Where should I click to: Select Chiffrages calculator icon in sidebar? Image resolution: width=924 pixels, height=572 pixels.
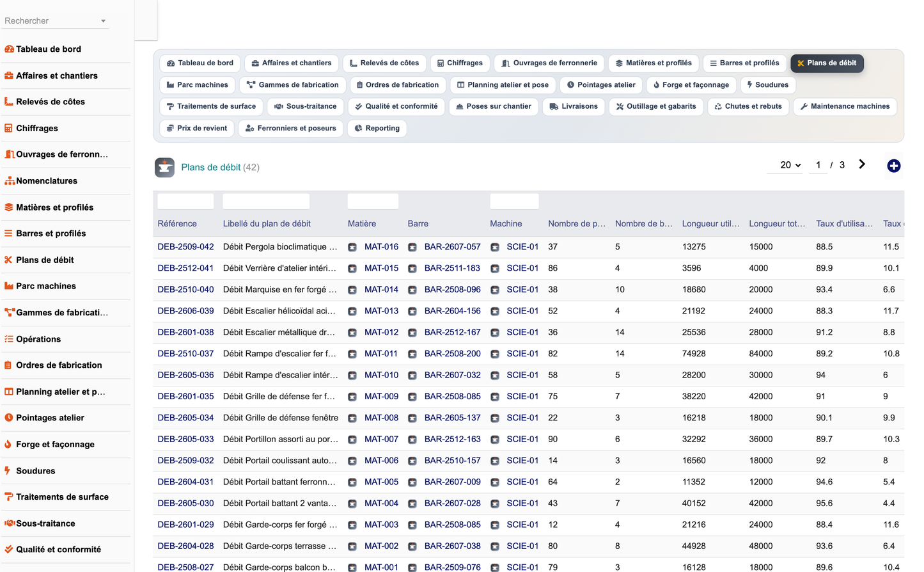(x=9, y=128)
